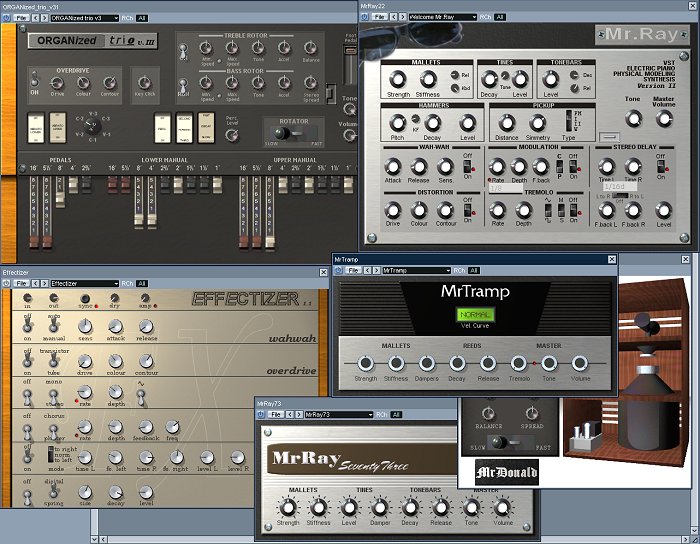Click the Overdrive Drive knob in ORGANized trio
This screenshot has height=544, width=700.
coord(60,82)
